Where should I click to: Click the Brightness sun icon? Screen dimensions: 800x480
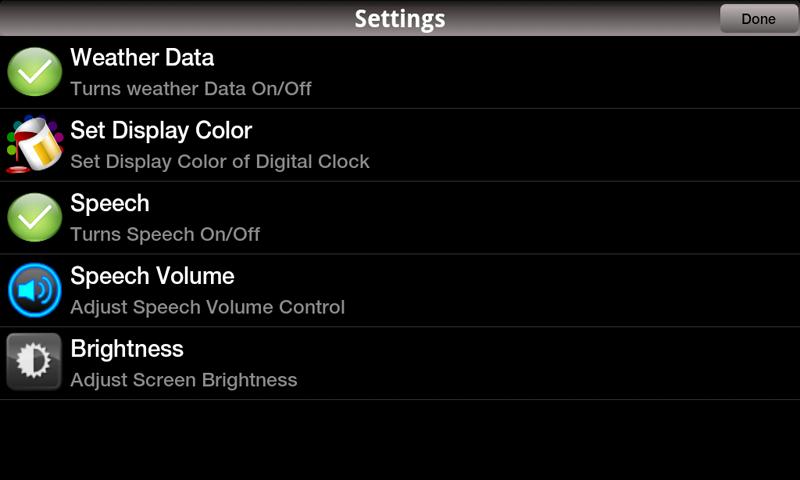35,362
